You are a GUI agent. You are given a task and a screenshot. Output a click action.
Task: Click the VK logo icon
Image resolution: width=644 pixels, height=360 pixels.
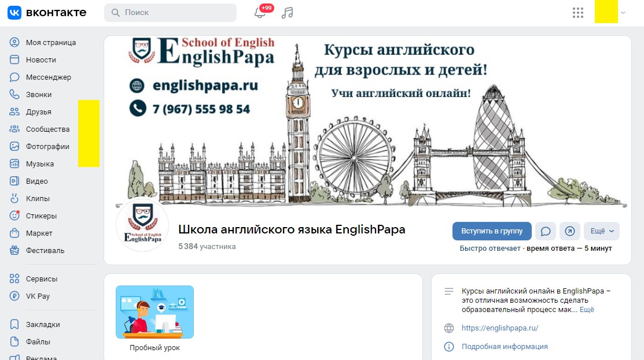14,13
